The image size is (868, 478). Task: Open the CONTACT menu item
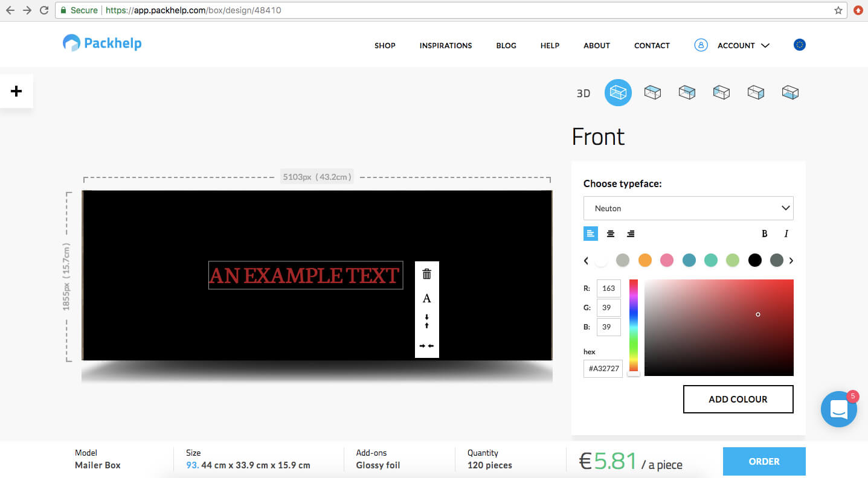click(652, 45)
